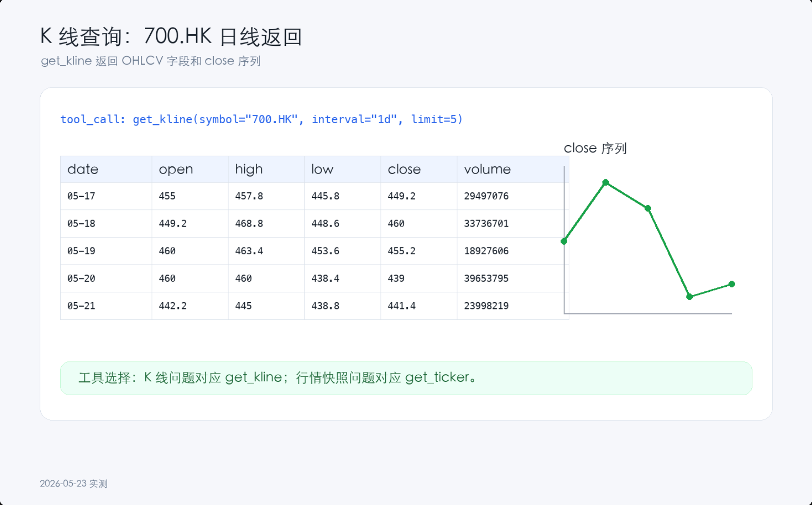This screenshot has width=812, height=505.
Task: Select the subtitle about get_kline returning OHLCV
Action: click(151, 61)
